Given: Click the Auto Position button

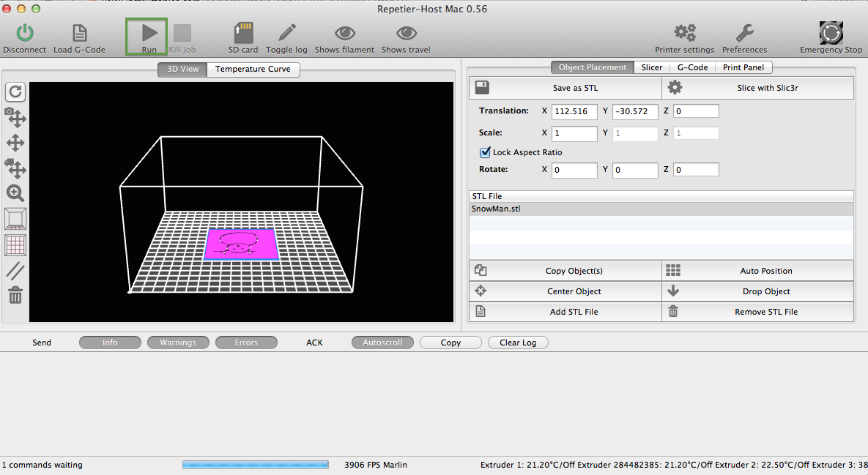Looking at the screenshot, I should coord(758,271).
